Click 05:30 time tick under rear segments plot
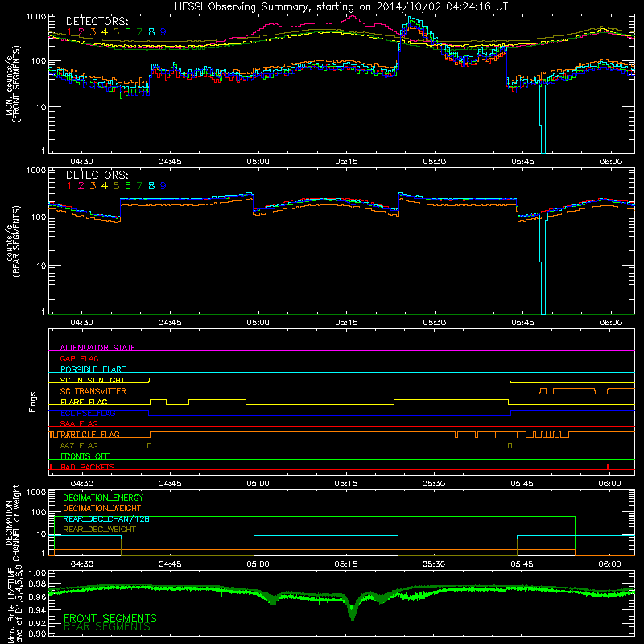 pyautogui.click(x=434, y=323)
